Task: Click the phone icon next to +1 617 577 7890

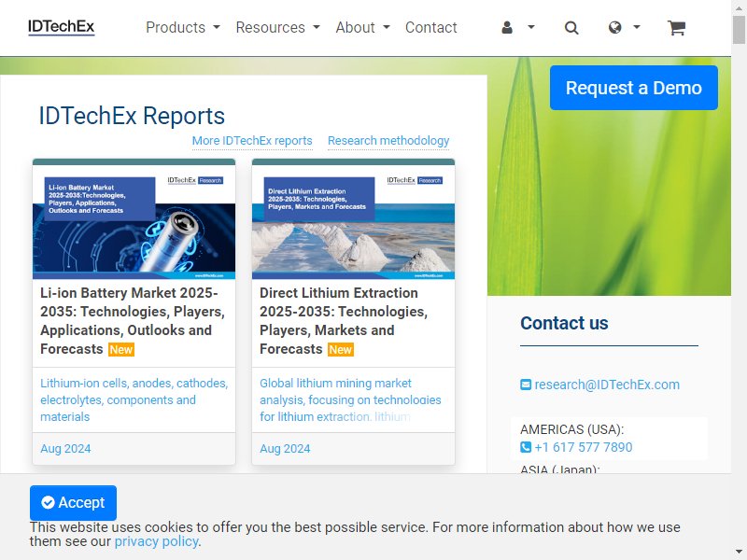Action: pyautogui.click(x=526, y=447)
